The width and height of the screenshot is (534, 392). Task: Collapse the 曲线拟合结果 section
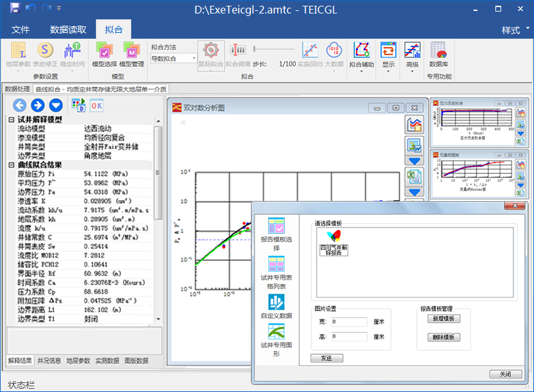11,165
